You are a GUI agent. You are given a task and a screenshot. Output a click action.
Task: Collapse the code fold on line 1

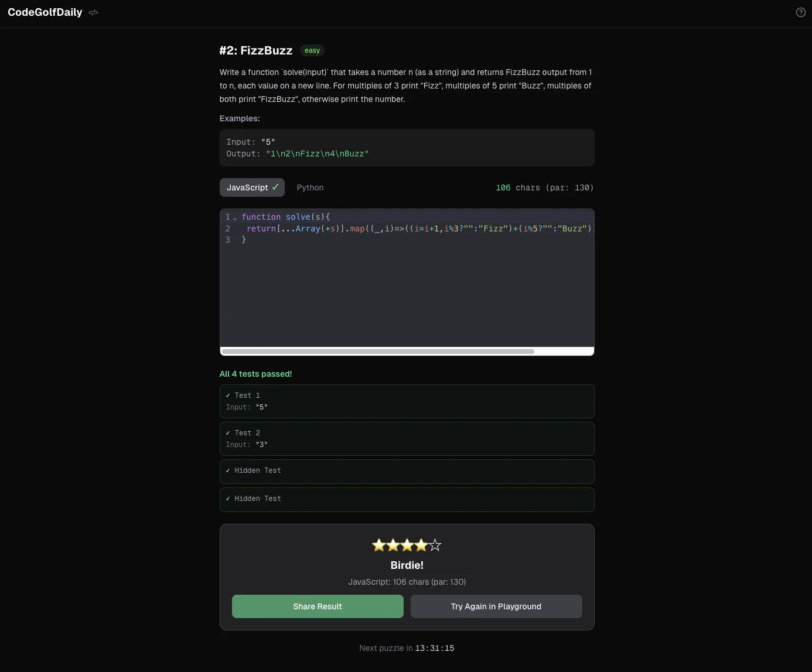point(235,218)
